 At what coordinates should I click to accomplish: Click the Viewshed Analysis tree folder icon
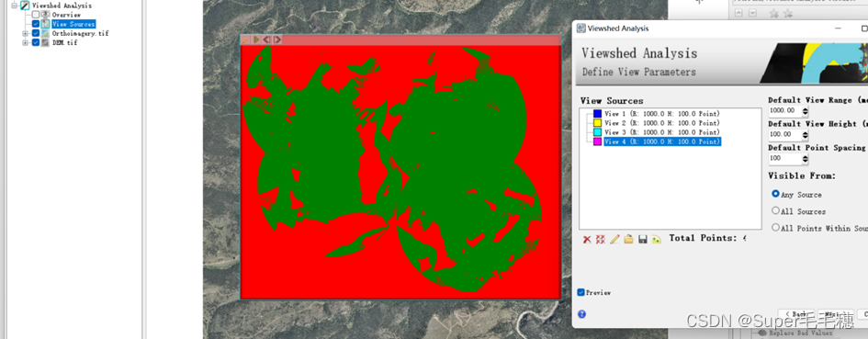click(x=25, y=6)
